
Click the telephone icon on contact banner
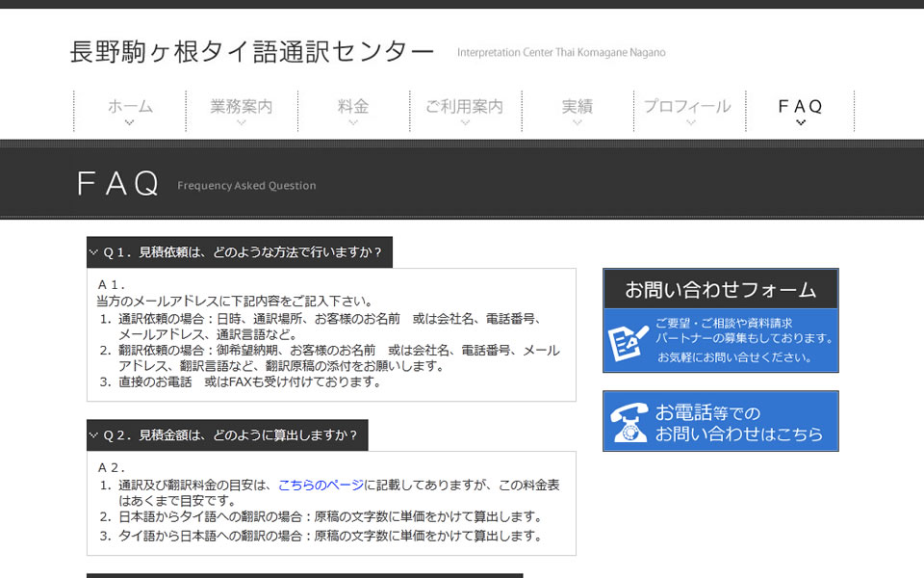coord(629,422)
